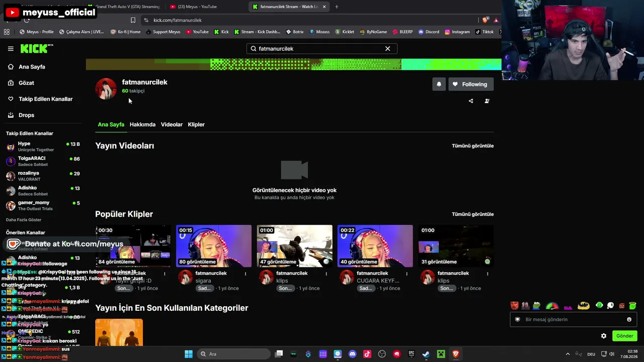
Task: Open Steam from the taskbar
Action: [426, 354]
